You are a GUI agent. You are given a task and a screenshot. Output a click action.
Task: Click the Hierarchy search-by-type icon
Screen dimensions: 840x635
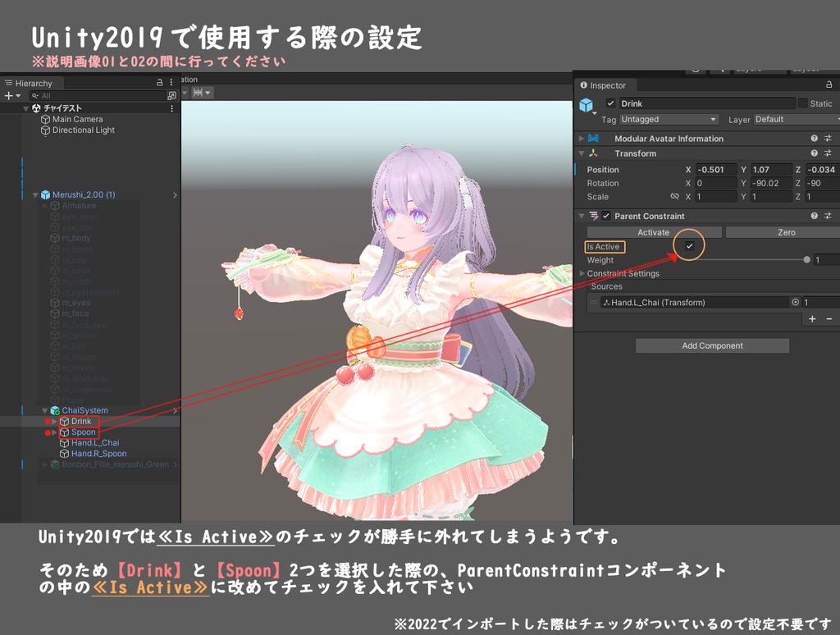coord(171,96)
